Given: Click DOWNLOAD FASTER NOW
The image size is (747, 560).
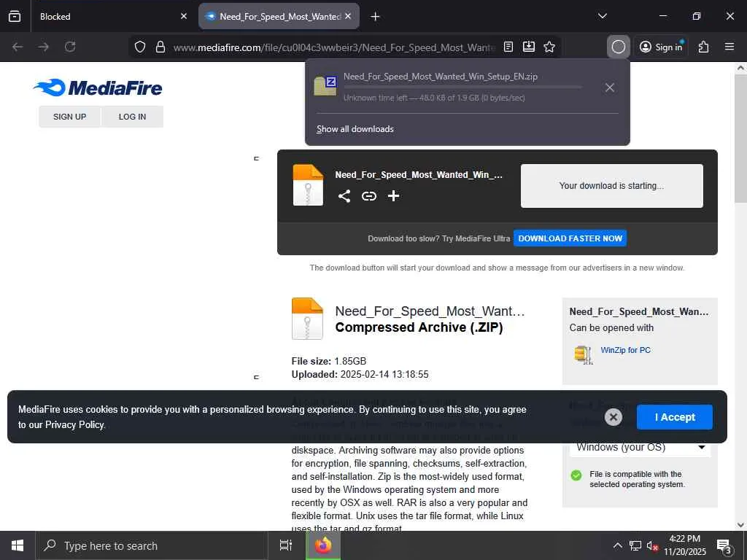Looking at the screenshot, I should (570, 238).
